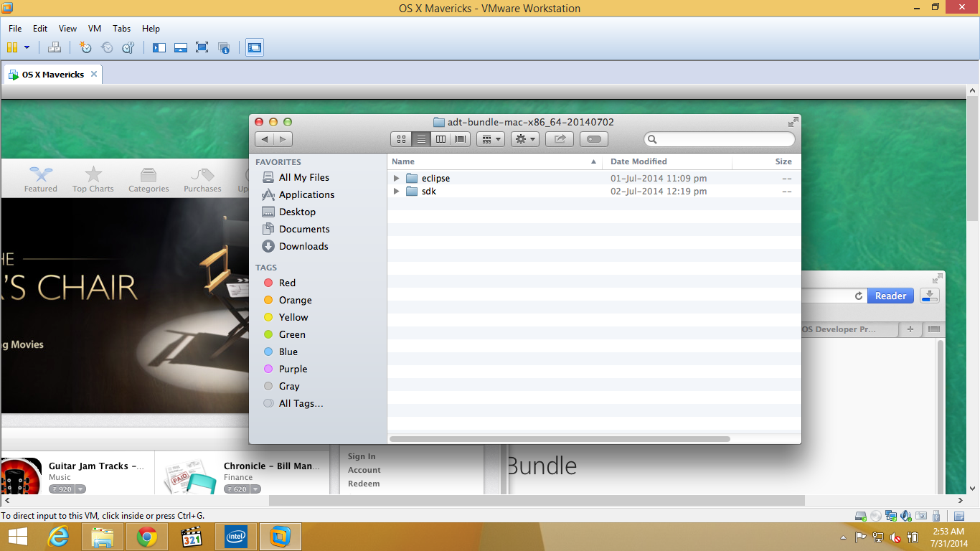
Task: Click the Reader button in Safari
Action: tap(890, 296)
